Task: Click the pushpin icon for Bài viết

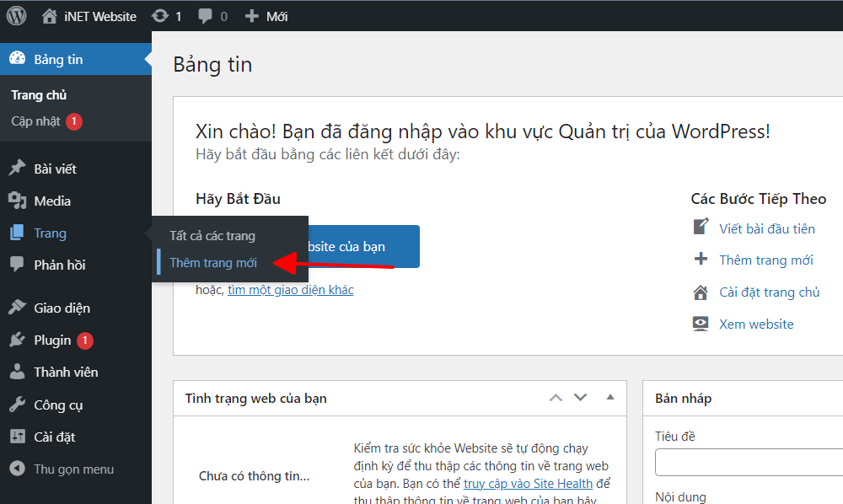Action: pyautogui.click(x=17, y=169)
